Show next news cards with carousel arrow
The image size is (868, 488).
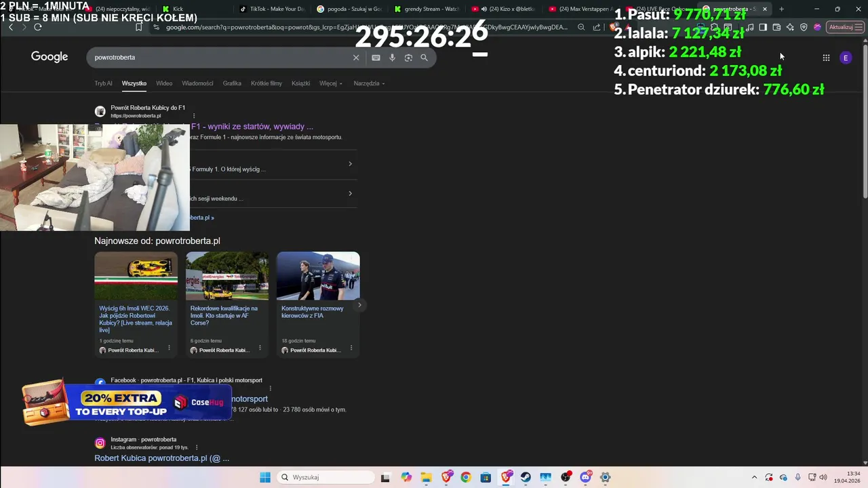[x=359, y=305]
